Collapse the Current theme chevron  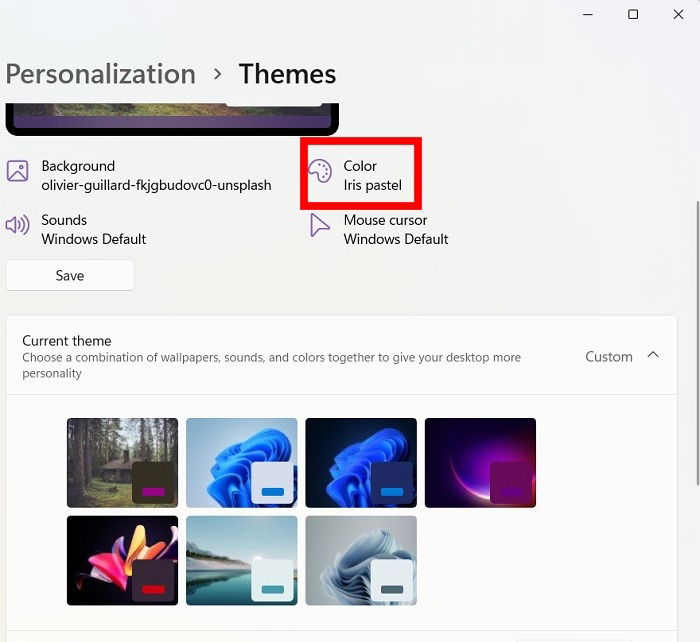point(653,355)
